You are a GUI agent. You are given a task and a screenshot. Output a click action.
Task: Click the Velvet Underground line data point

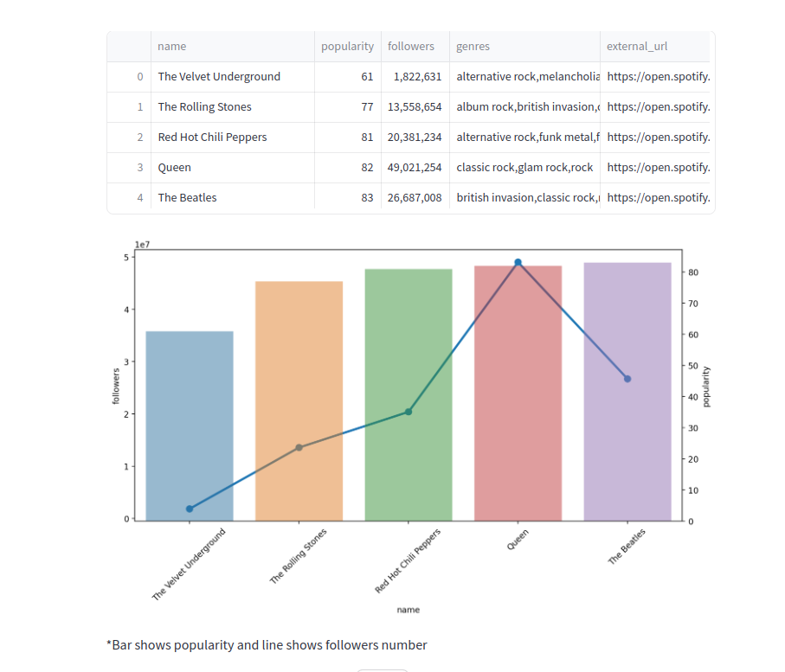(x=190, y=509)
